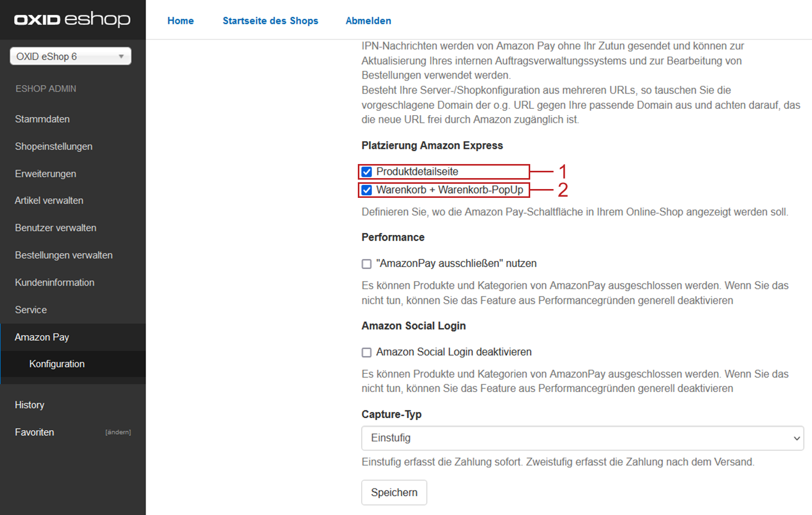Open the Capture-Typ dropdown

pos(582,438)
